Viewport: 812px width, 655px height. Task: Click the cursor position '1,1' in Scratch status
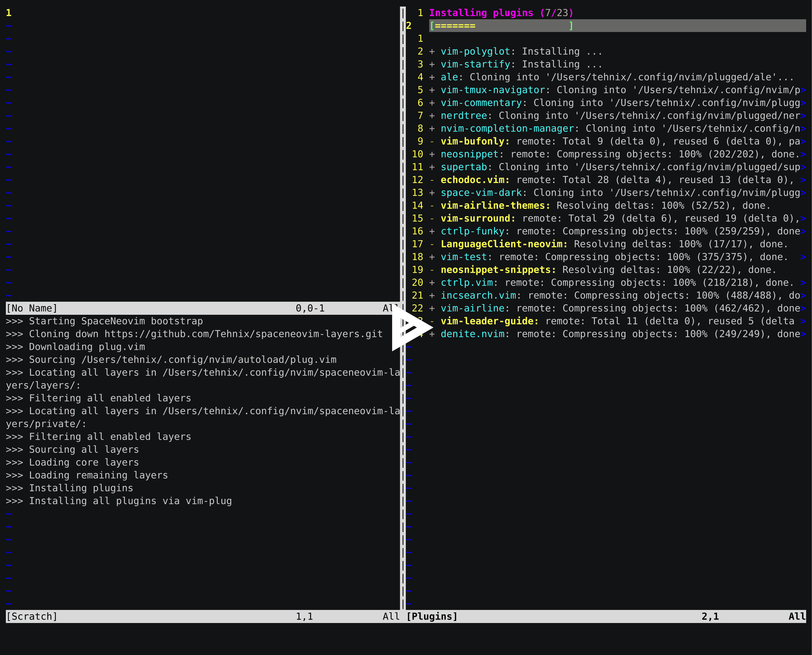[x=304, y=616]
